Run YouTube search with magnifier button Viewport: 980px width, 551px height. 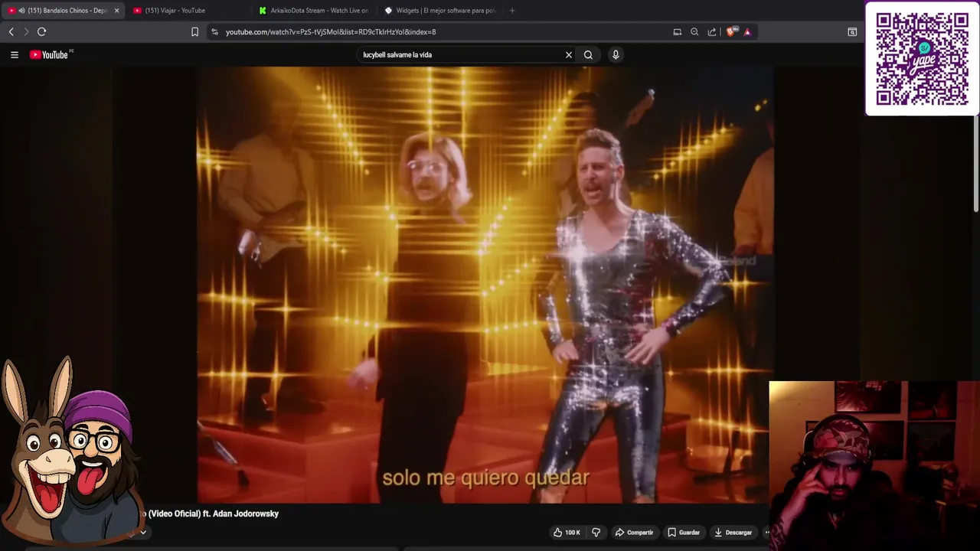(x=588, y=54)
